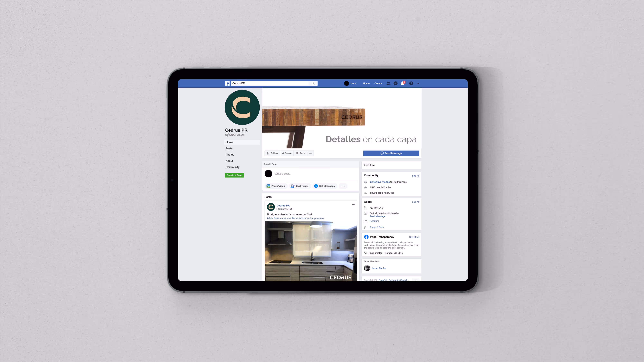Viewport: 644px width, 362px height.
Task: Click the Photo/Video post option
Action: [x=276, y=186]
